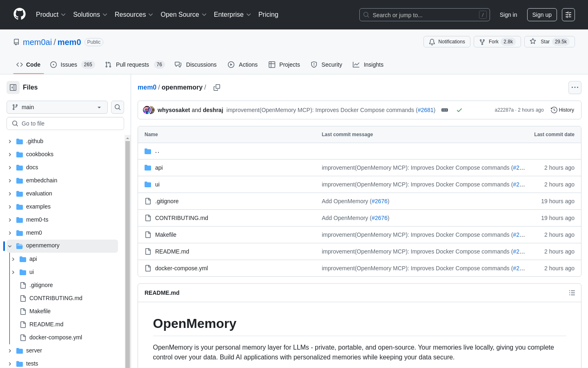This screenshot has width=588, height=368.
Task: Focus the Go to file field
Action: click(x=65, y=123)
